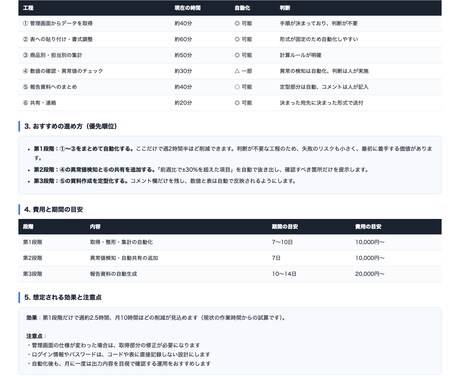Click the "約50分" time cell
The image size is (460, 380).
coord(183,55)
